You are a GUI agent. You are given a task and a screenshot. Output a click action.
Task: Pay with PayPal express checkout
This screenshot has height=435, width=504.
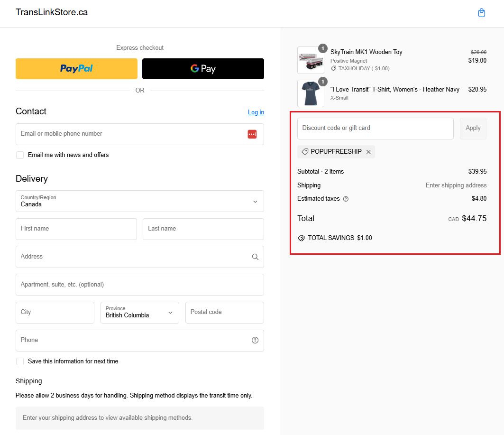[x=76, y=69]
